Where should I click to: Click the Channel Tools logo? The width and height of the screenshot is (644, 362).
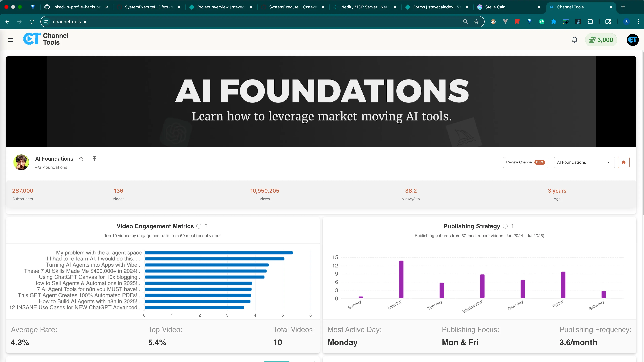click(x=45, y=39)
